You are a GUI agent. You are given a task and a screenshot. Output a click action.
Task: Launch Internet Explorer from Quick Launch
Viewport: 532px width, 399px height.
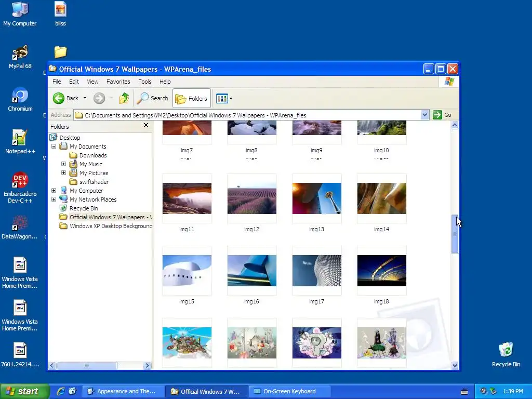tap(61, 391)
